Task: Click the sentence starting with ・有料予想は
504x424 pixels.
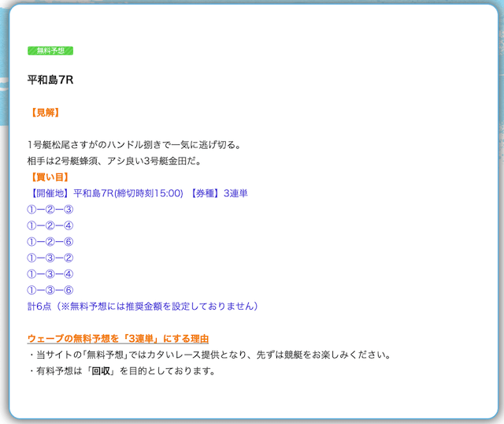Action: (x=121, y=371)
